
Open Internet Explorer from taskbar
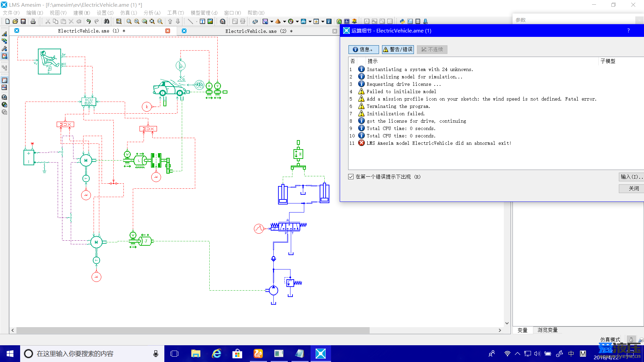point(217,354)
